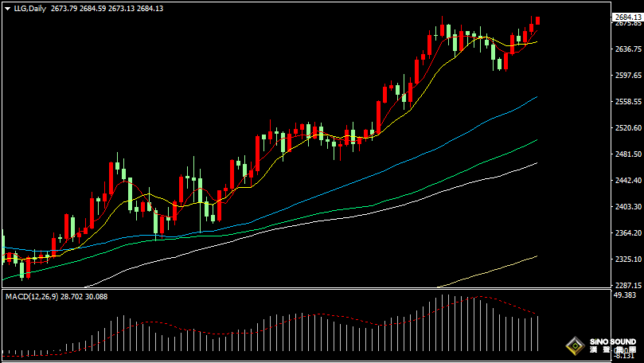644x363 pixels.
Task: Click the Sino Sound diamond logo
Action: pyautogui.click(x=573, y=347)
